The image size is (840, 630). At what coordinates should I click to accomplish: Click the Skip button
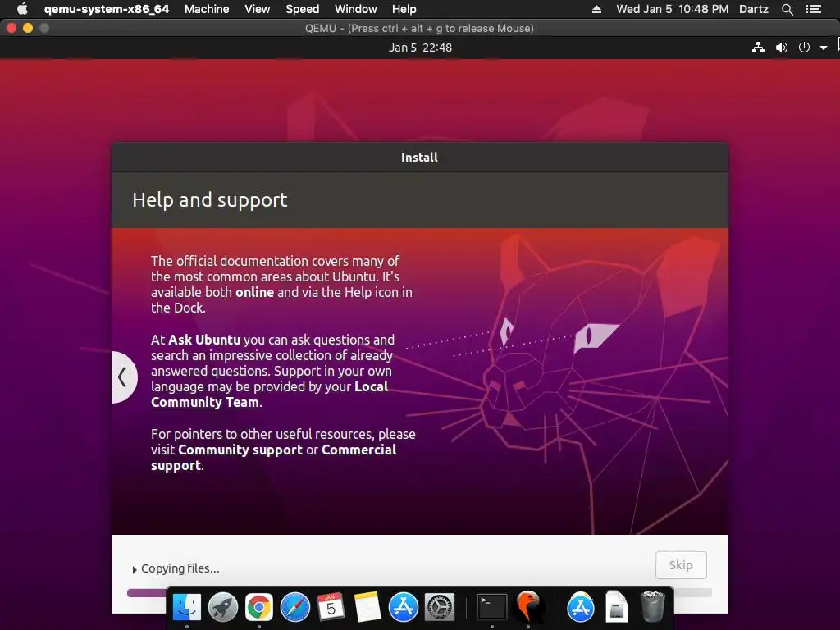(x=681, y=565)
